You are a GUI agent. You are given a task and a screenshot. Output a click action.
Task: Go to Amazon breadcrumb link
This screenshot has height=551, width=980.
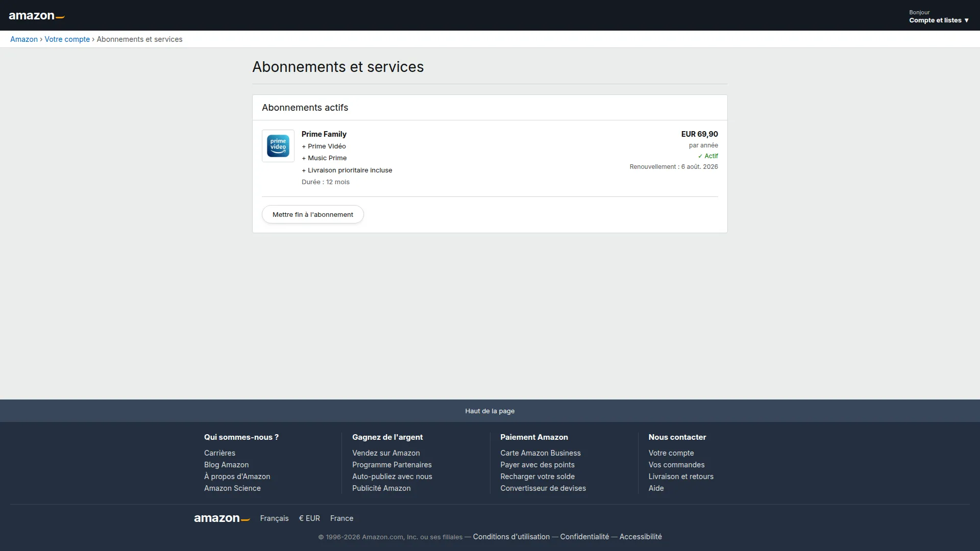[x=24, y=39]
